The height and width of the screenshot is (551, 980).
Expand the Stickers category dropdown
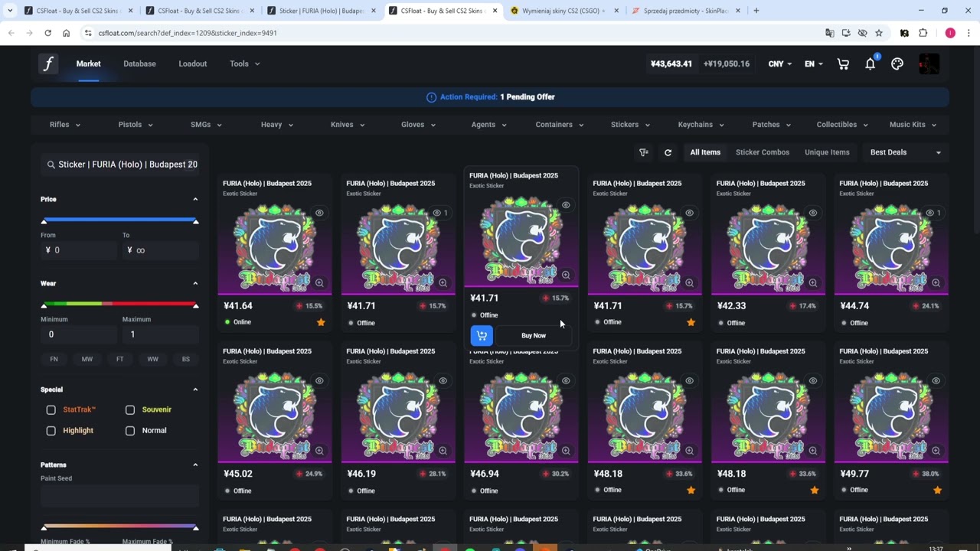[x=630, y=125]
